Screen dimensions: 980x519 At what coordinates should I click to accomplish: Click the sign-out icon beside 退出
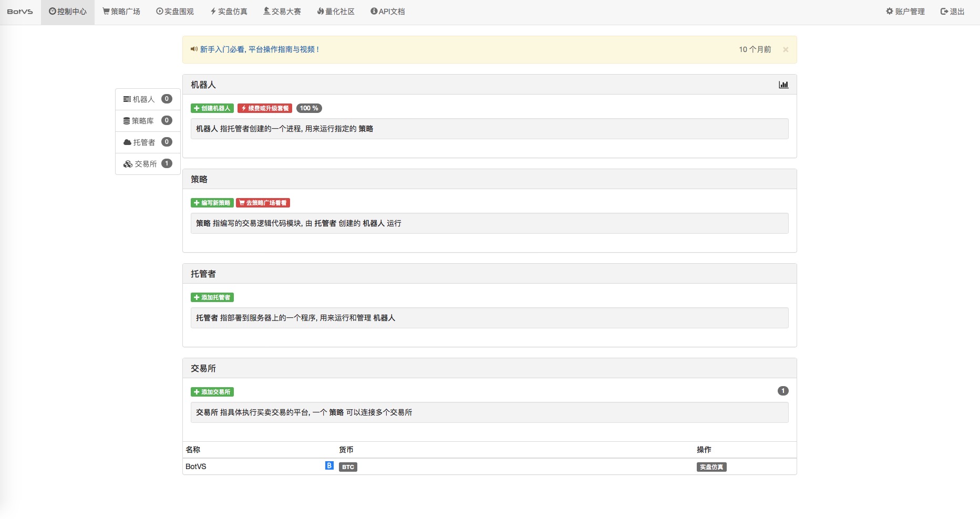pos(944,12)
